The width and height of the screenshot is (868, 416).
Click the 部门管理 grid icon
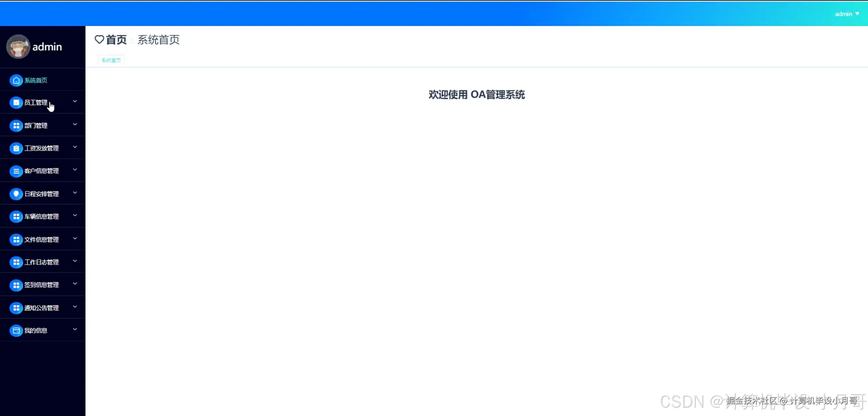tap(16, 126)
